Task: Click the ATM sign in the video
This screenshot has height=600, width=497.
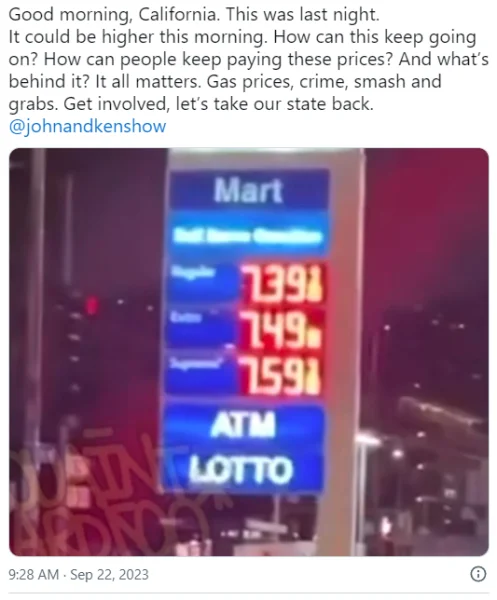Action: [x=243, y=424]
